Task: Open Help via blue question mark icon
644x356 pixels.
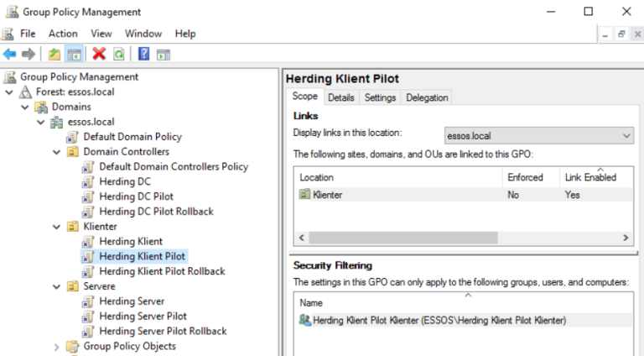Action: coord(144,54)
